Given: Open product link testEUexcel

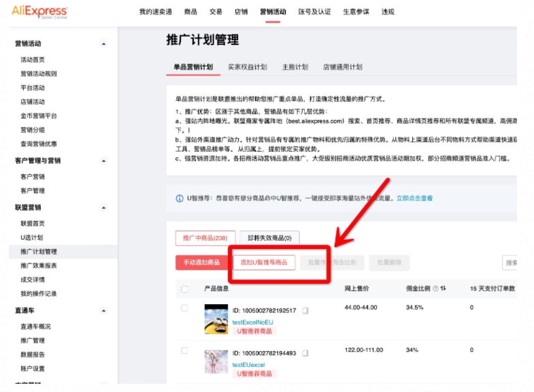Looking at the screenshot, I should tap(248, 365).
